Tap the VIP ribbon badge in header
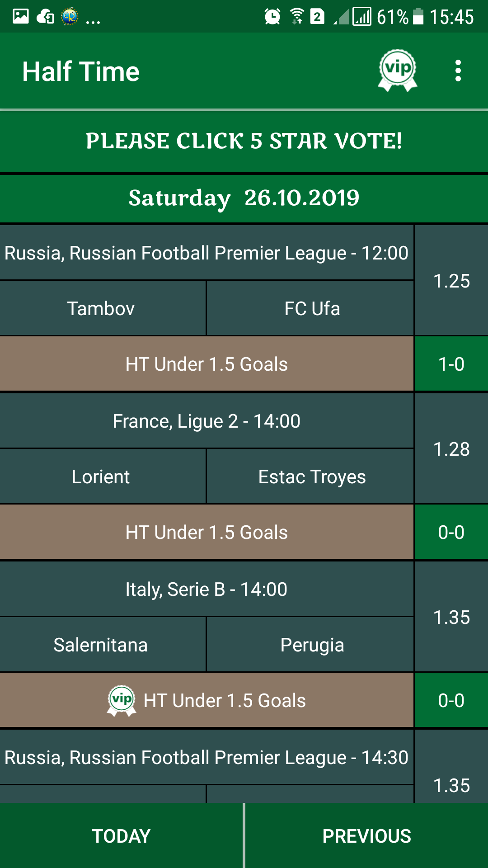The height and width of the screenshot is (868, 488). [398, 71]
